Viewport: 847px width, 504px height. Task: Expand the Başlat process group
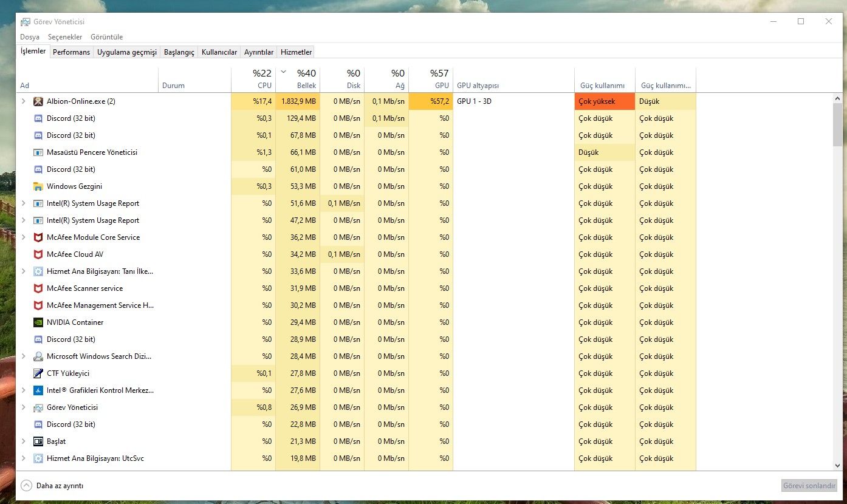24,441
